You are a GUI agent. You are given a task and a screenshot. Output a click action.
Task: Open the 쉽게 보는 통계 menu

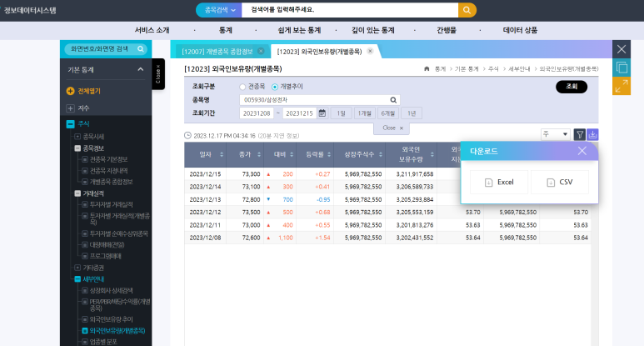coord(299,30)
